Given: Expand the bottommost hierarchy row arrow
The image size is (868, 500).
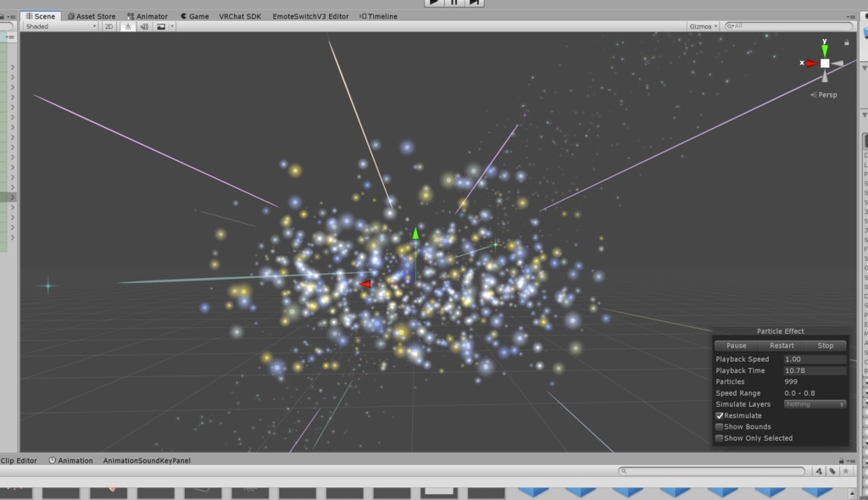Looking at the screenshot, I should click(x=12, y=237).
